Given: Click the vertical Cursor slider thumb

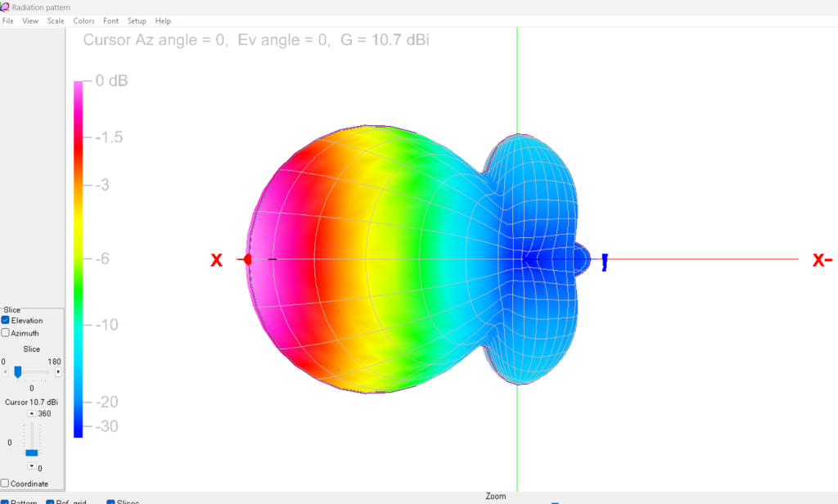Looking at the screenshot, I should (32, 452).
